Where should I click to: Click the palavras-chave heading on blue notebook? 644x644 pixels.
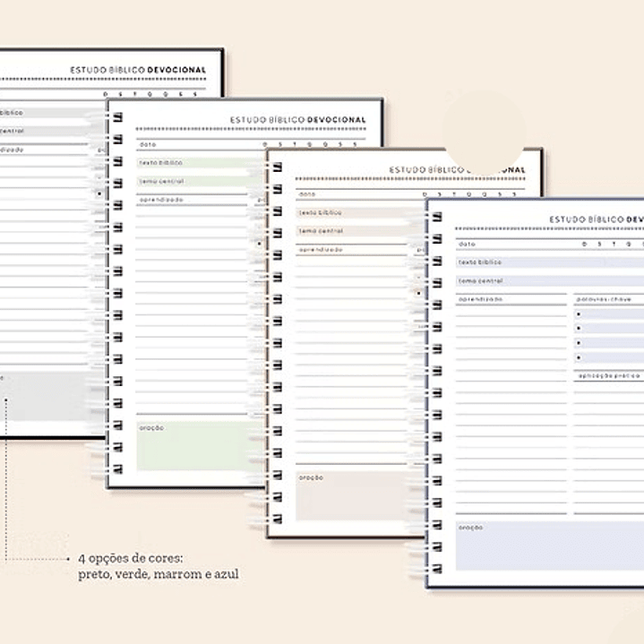(x=604, y=298)
